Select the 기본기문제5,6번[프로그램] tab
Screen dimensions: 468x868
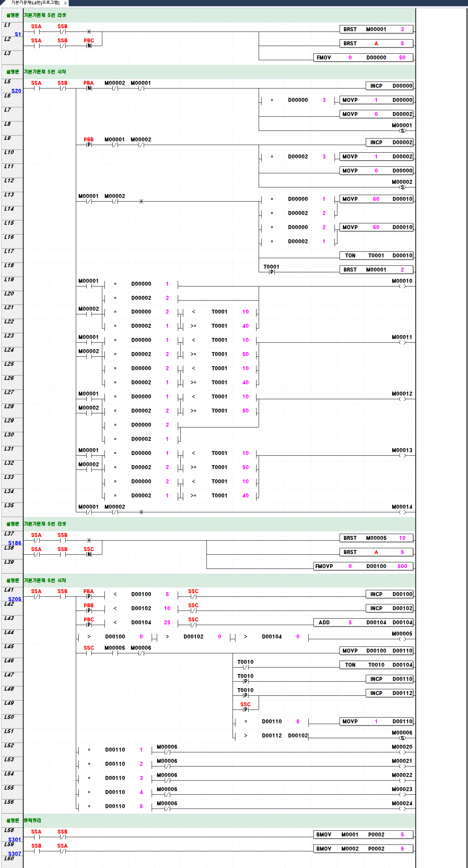35,3
